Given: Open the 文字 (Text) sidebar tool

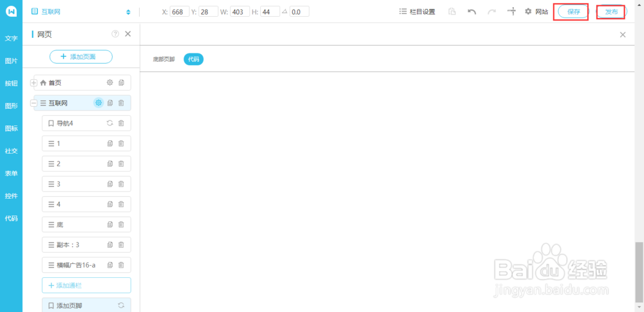Looking at the screenshot, I should click(x=11, y=39).
